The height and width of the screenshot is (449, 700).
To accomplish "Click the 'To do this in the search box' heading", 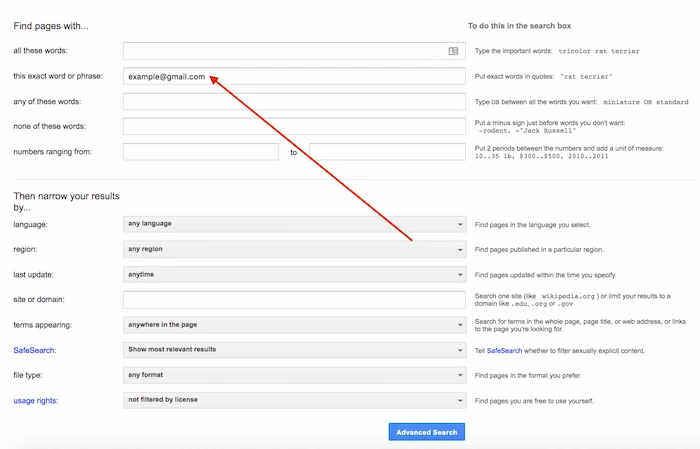I will 519,26.
